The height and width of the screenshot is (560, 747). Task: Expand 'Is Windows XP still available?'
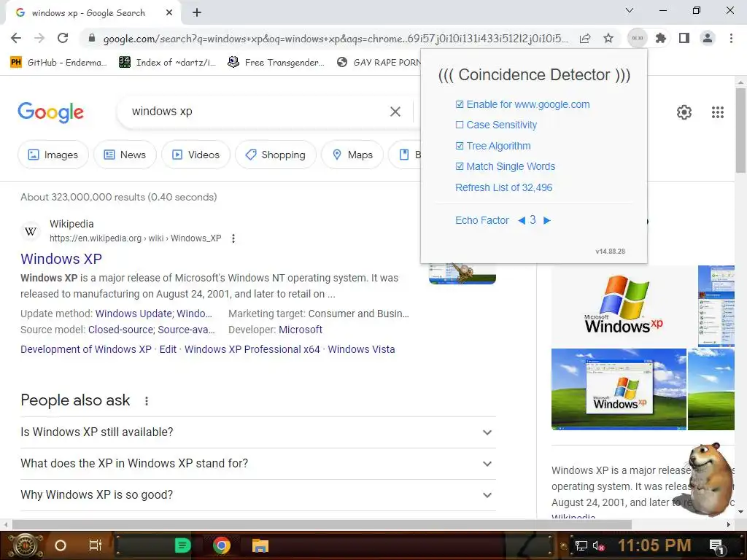pos(258,432)
